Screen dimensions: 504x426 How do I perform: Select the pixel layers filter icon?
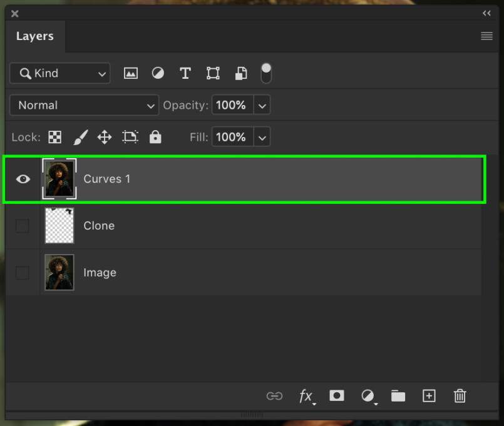pyautogui.click(x=130, y=73)
